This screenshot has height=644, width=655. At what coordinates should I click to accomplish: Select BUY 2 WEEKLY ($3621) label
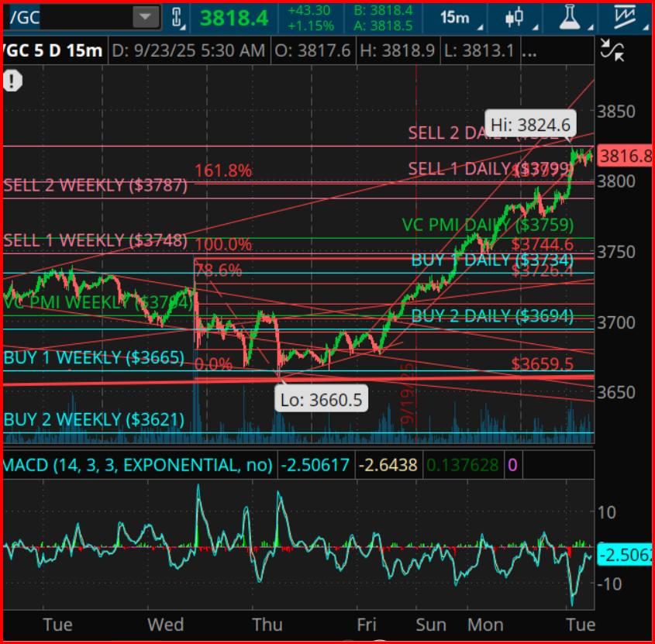tap(94, 420)
